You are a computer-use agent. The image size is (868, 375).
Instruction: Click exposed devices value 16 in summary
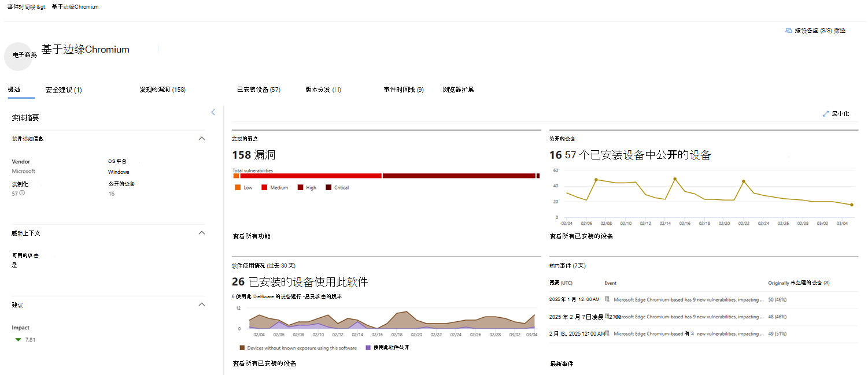click(x=112, y=194)
